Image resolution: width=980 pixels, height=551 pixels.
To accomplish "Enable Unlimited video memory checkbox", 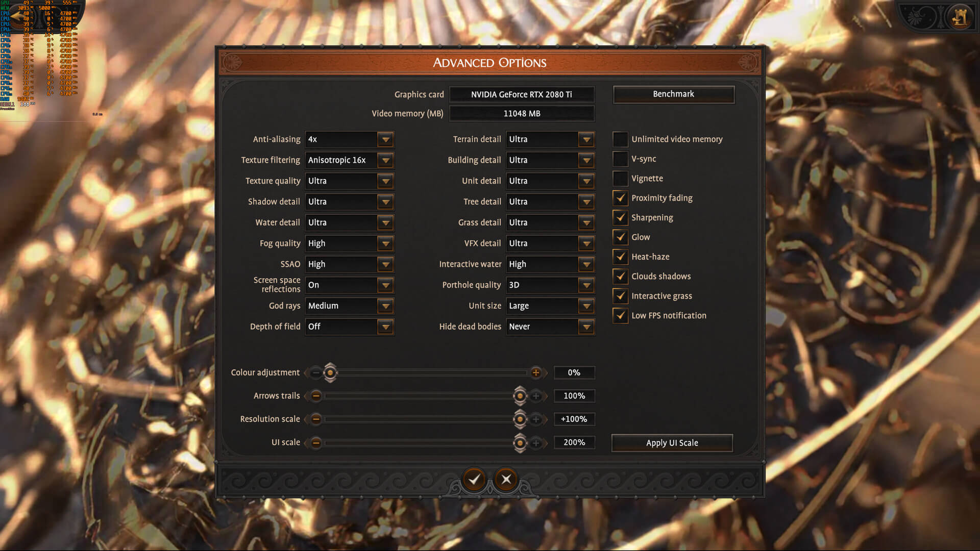I will 620,139.
